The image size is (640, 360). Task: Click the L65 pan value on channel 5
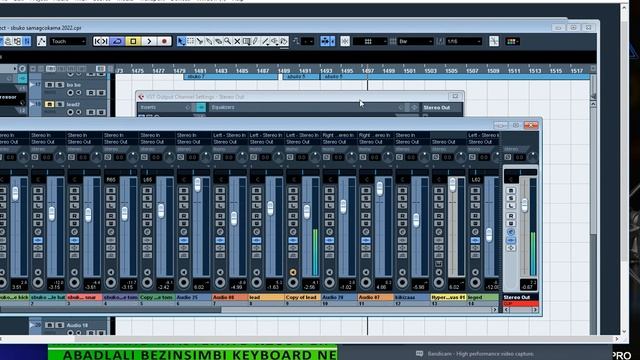[148, 180]
